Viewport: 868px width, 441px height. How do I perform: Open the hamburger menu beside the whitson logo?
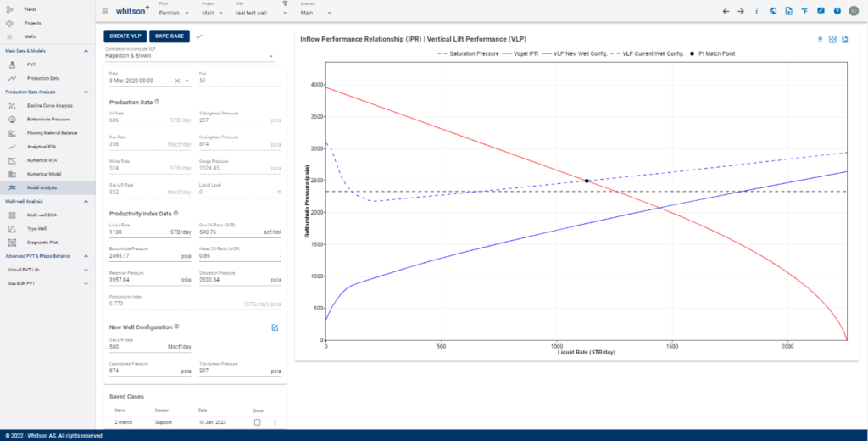click(x=105, y=11)
